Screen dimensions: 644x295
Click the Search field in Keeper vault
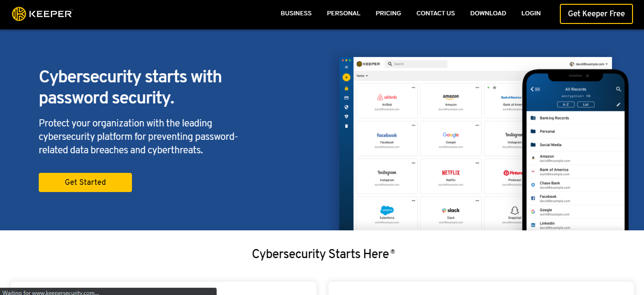[x=416, y=64]
